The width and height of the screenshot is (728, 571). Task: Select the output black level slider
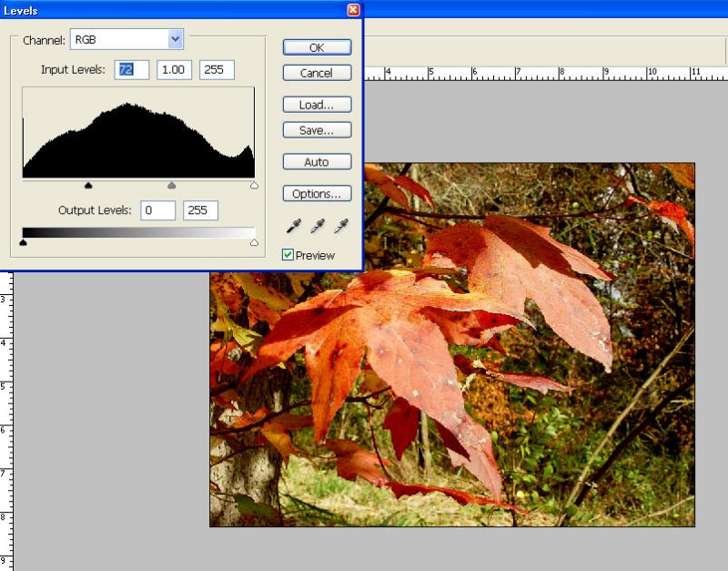pos(23,242)
